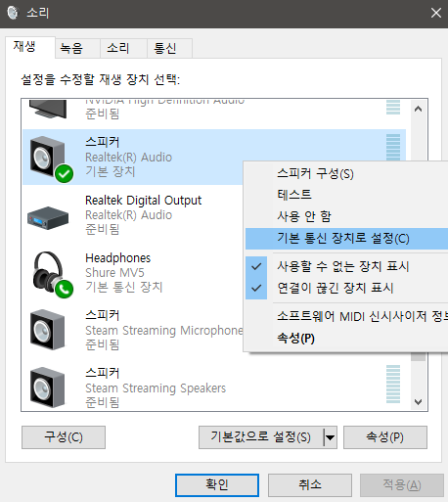The image size is (448, 502).
Task: Click the 취소 button
Action: pos(310,485)
